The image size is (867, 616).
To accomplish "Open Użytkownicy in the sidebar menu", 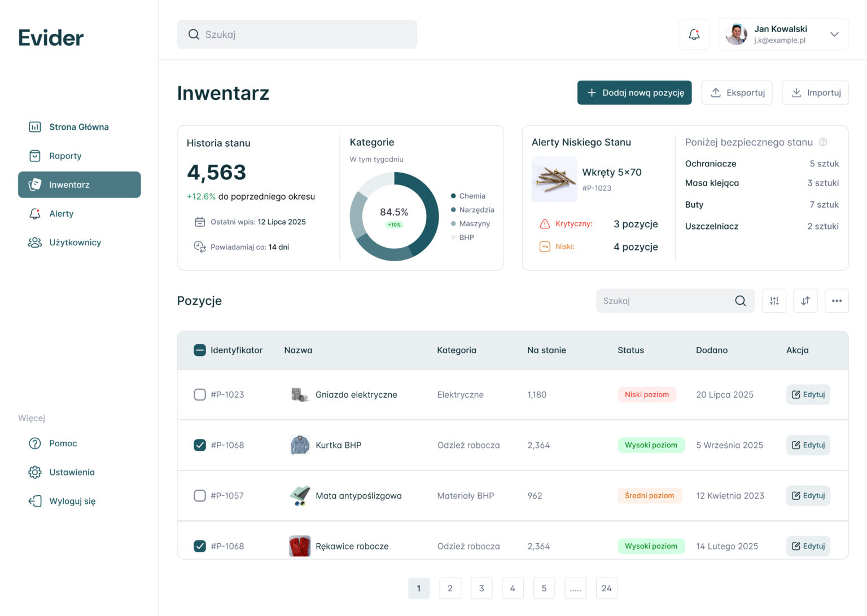I will point(75,243).
